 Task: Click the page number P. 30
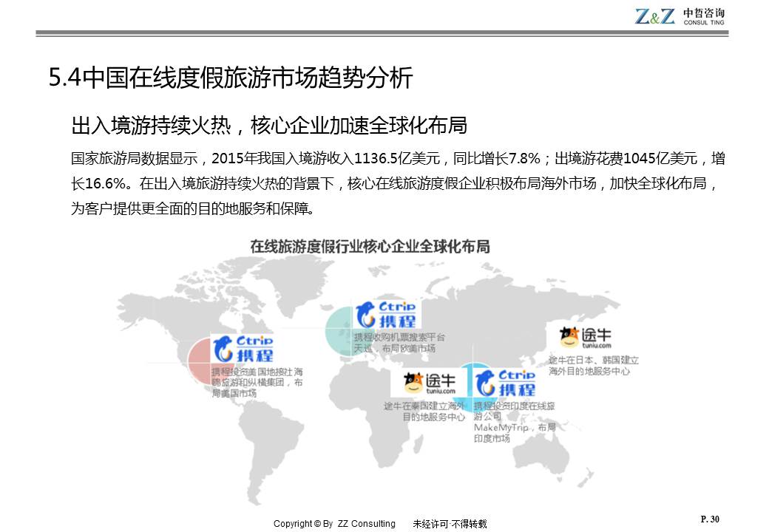709,519
